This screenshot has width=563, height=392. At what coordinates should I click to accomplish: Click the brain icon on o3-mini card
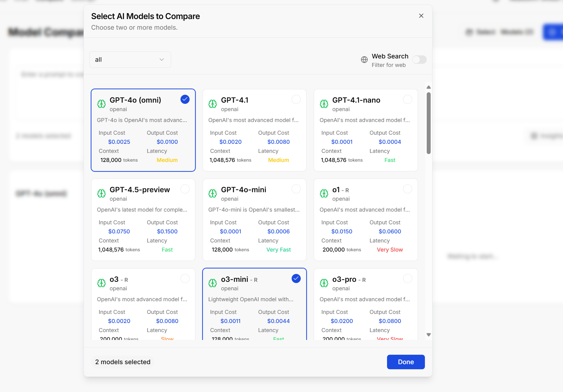[x=213, y=283]
